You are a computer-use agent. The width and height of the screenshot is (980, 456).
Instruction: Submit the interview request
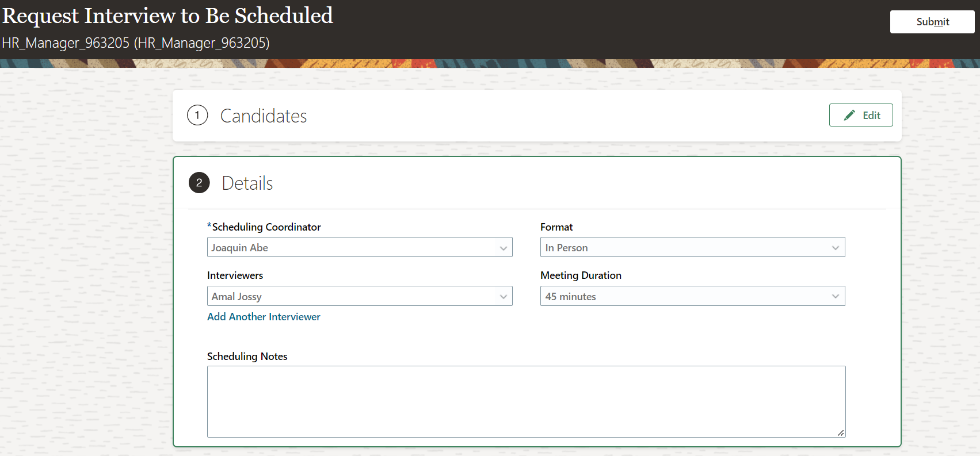coord(932,22)
